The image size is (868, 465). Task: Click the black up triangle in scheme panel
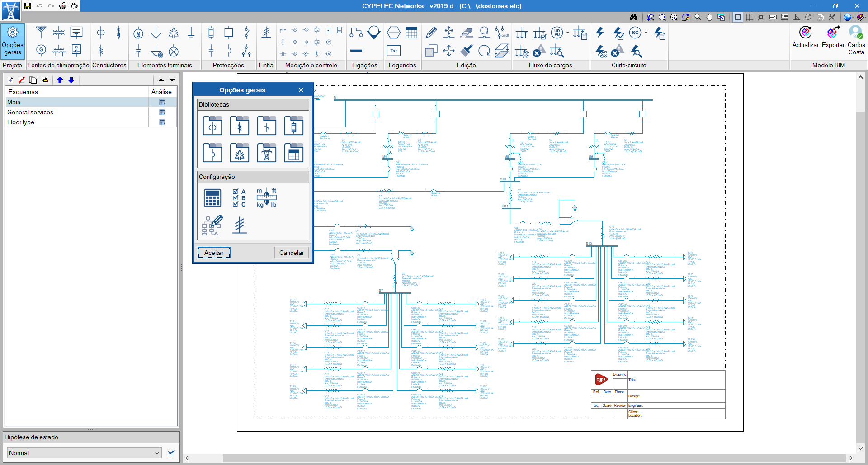(161, 80)
